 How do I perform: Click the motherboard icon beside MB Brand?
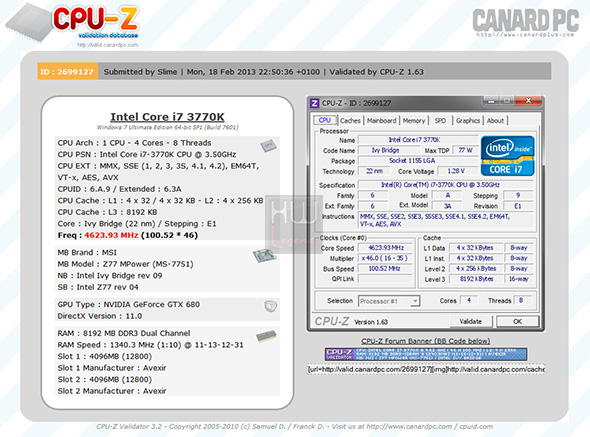coord(265,256)
